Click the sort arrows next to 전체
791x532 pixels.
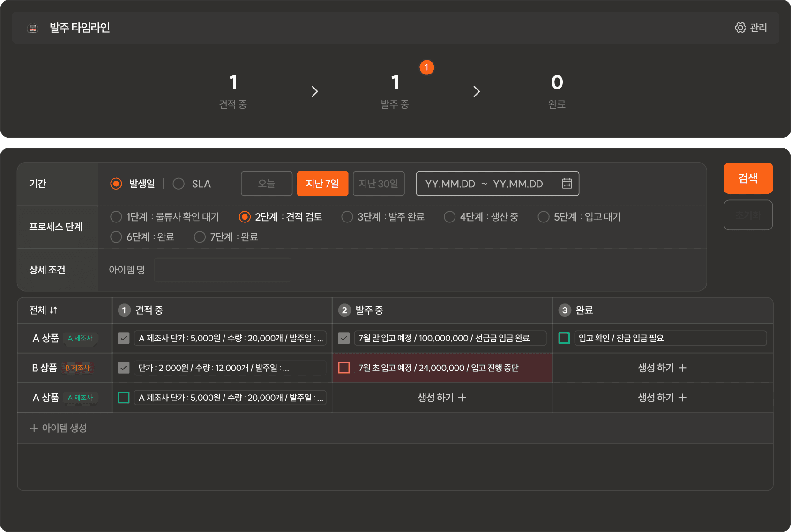(53, 310)
